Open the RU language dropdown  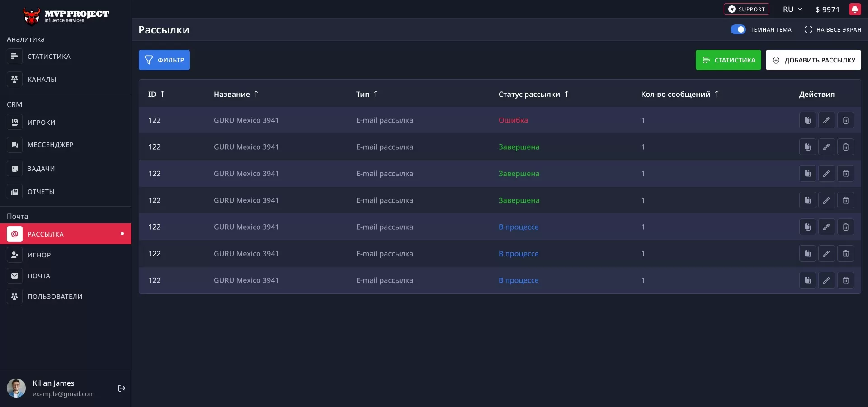pyautogui.click(x=792, y=9)
